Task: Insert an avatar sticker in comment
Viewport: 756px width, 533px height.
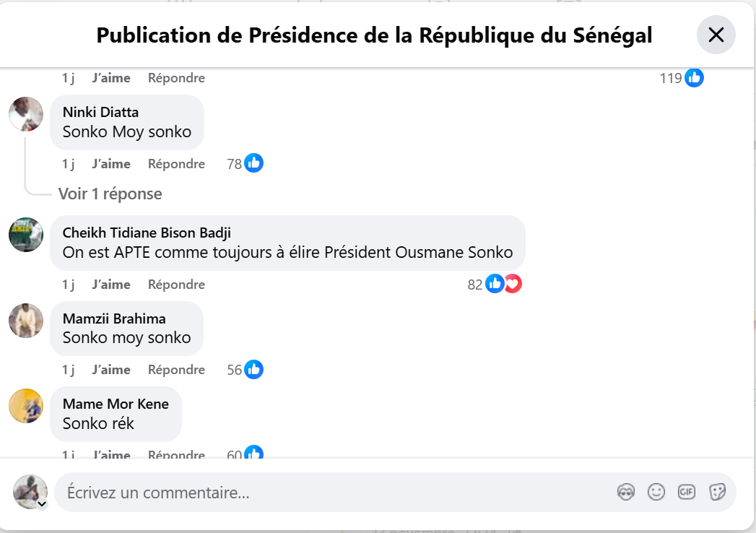Action: pyautogui.click(x=625, y=493)
